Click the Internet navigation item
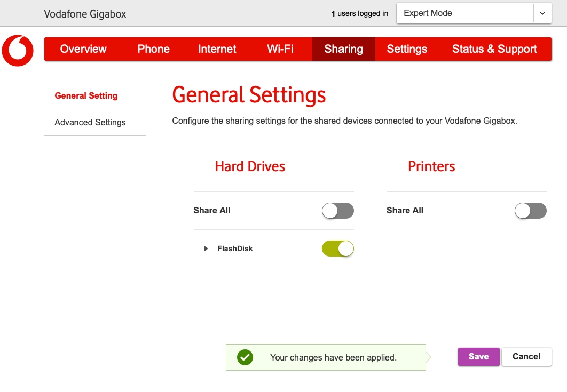The image size is (567, 392). (x=217, y=49)
